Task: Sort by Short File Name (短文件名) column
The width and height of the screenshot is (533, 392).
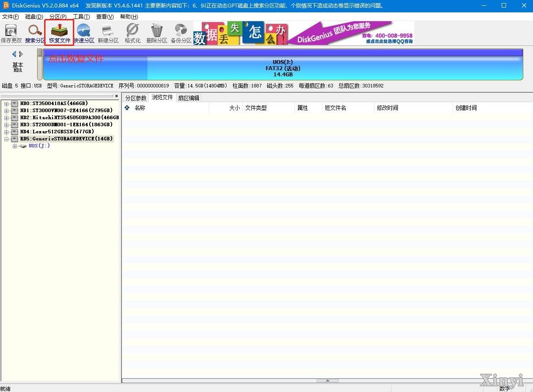Action: click(x=336, y=108)
